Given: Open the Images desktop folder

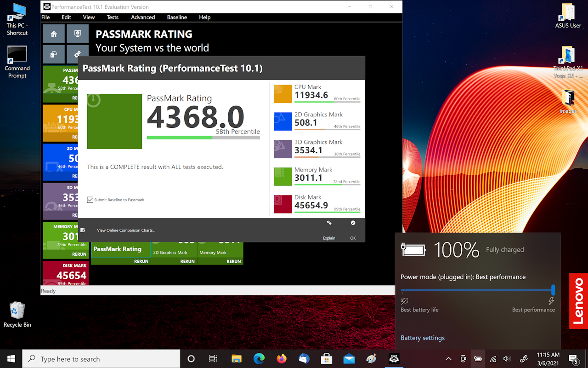Looking at the screenshot, I should tap(568, 101).
